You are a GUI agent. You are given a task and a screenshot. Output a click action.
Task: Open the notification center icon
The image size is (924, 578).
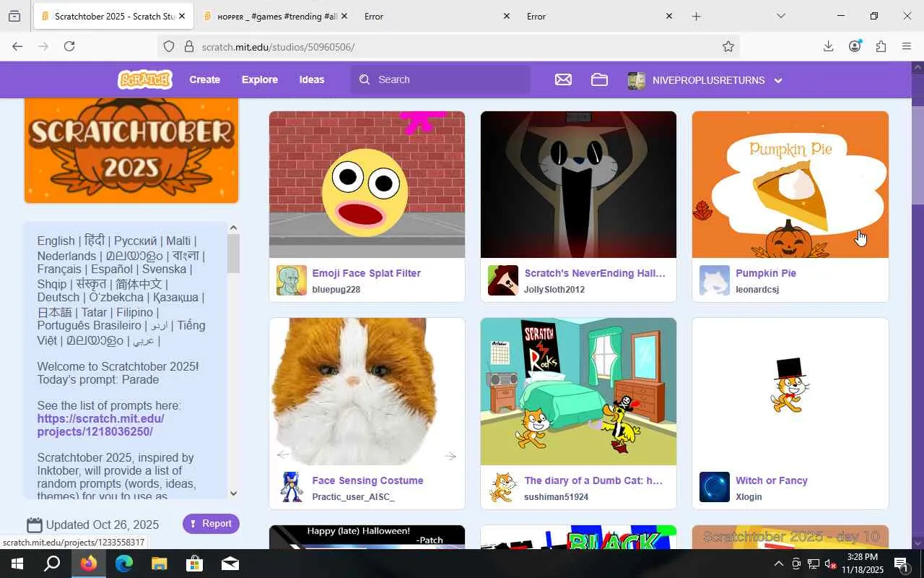901,564
